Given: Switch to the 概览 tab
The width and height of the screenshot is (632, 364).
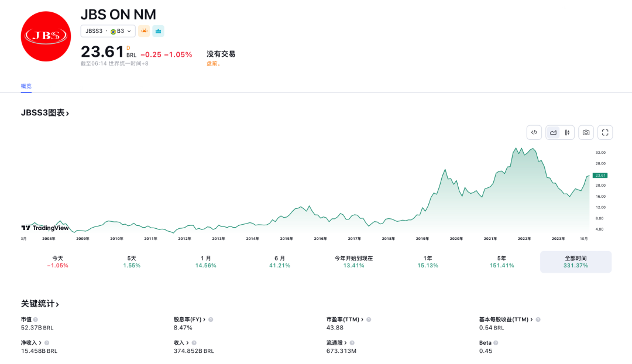Looking at the screenshot, I should tap(26, 86).
